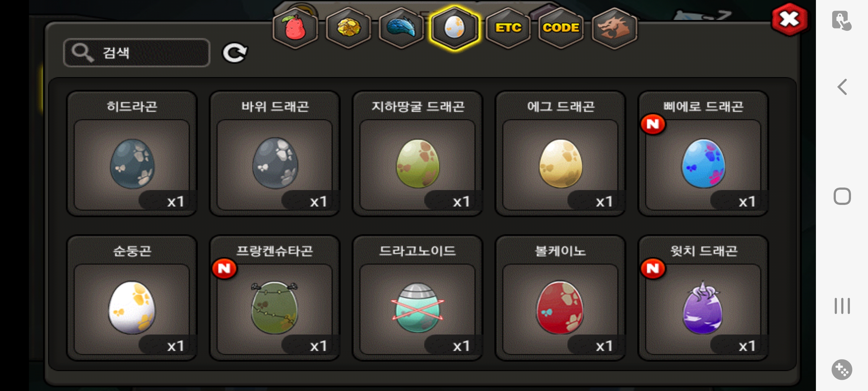The width and height of the screenshot is (868, 391).
Task: Click the refresh arrow beside search
Action: pyautogui.click(x=235, y=53)
